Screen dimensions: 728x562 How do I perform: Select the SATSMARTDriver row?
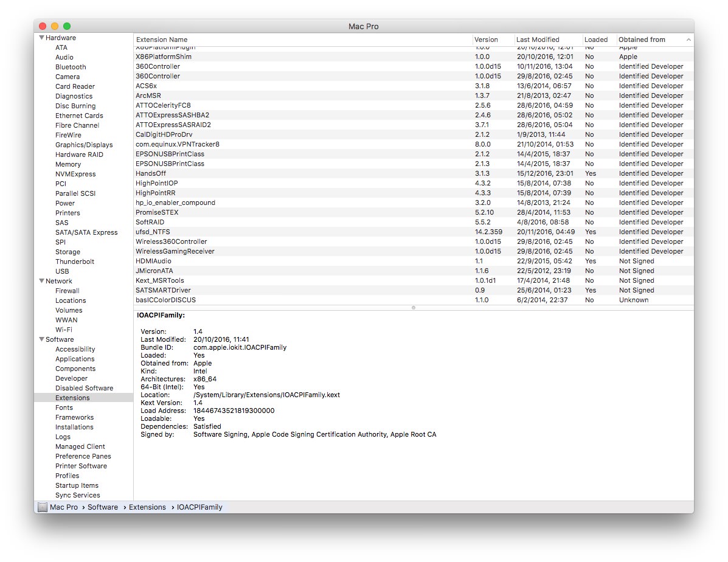[414, 291]
